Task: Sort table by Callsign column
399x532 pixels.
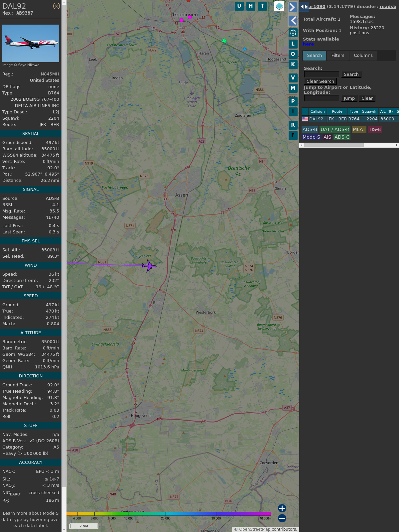Action: [x=318, y=111]
